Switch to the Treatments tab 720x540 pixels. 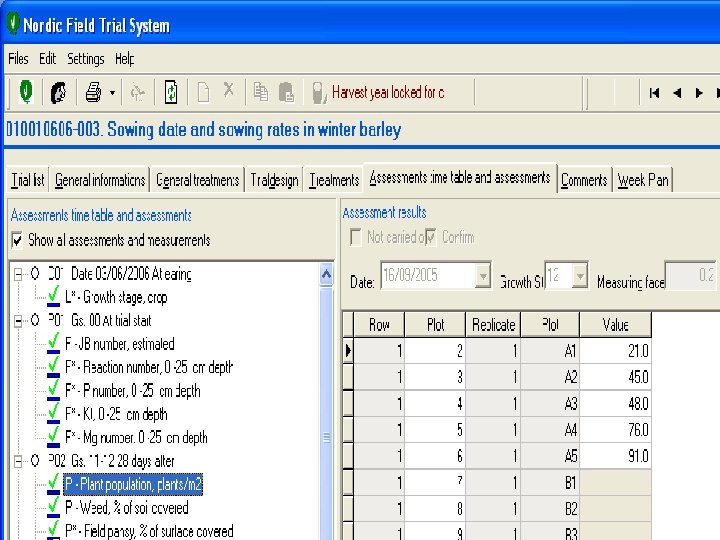(334, 180)
